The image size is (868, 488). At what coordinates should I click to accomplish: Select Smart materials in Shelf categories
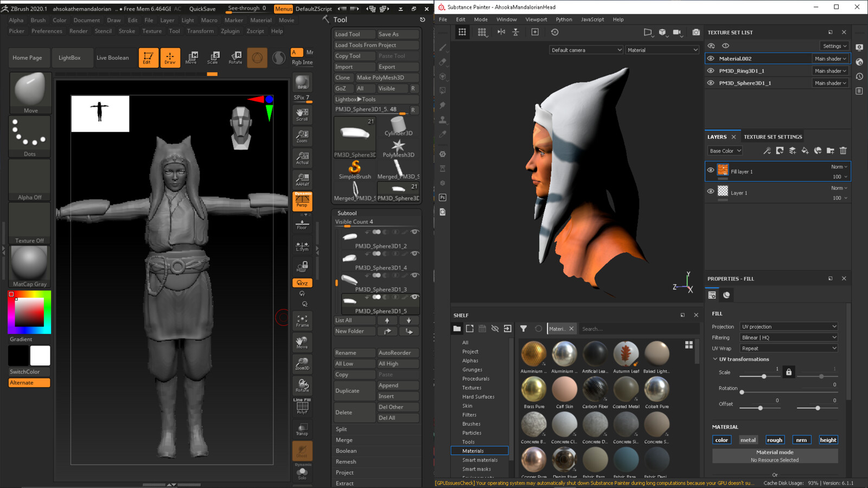click(480, 460)
